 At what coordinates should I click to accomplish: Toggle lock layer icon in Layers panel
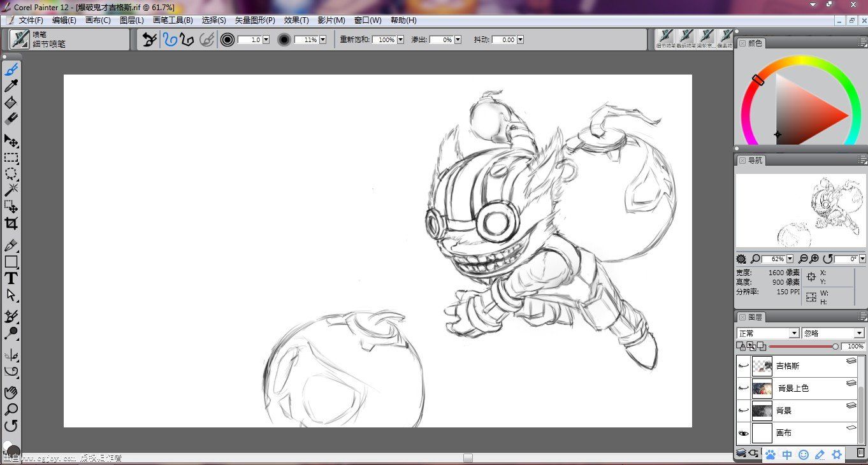[x=741, y=346]
